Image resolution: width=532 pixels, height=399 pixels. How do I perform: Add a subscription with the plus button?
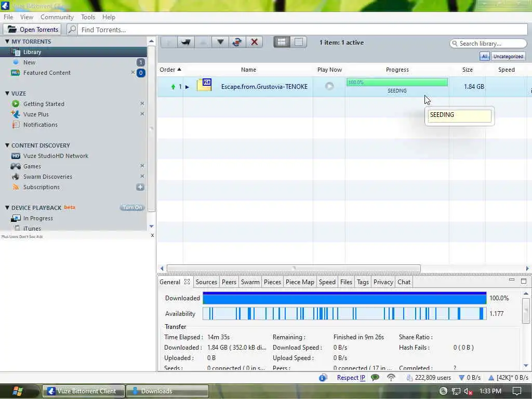point(140,187)
